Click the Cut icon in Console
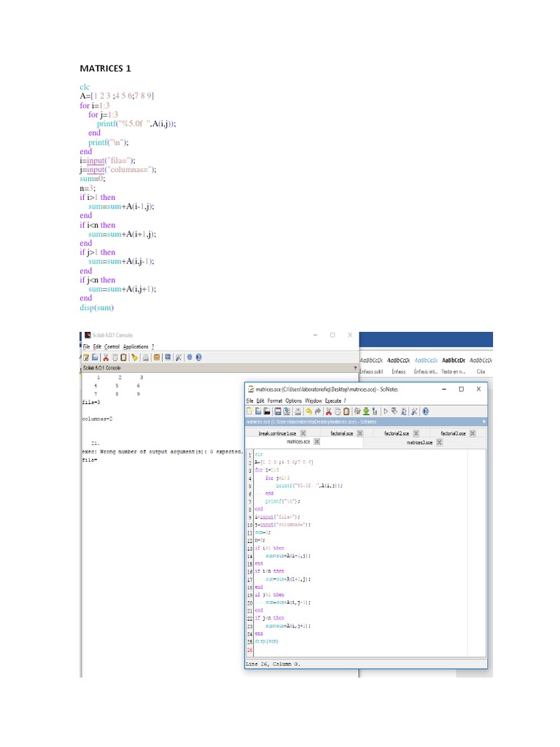Screen dimensions: 560x747 [x=106, y=357]
